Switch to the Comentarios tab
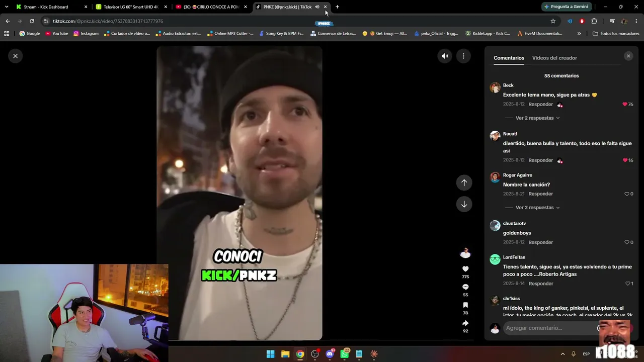The image size is (644, 362). click(x=509, y=58)
